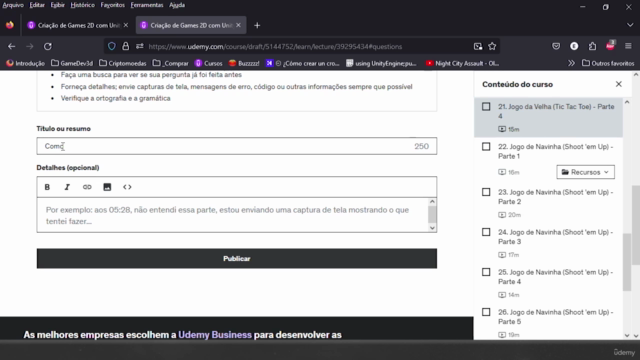The image size is (640, 360).
Task: Open the Histórico menu
Action: click(82, 5)
